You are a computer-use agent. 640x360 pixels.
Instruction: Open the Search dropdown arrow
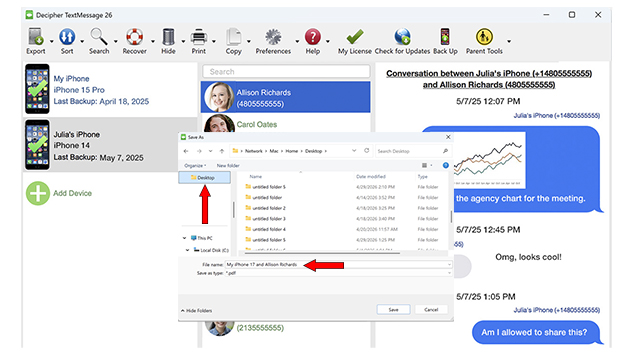click(x=116, y=41)
